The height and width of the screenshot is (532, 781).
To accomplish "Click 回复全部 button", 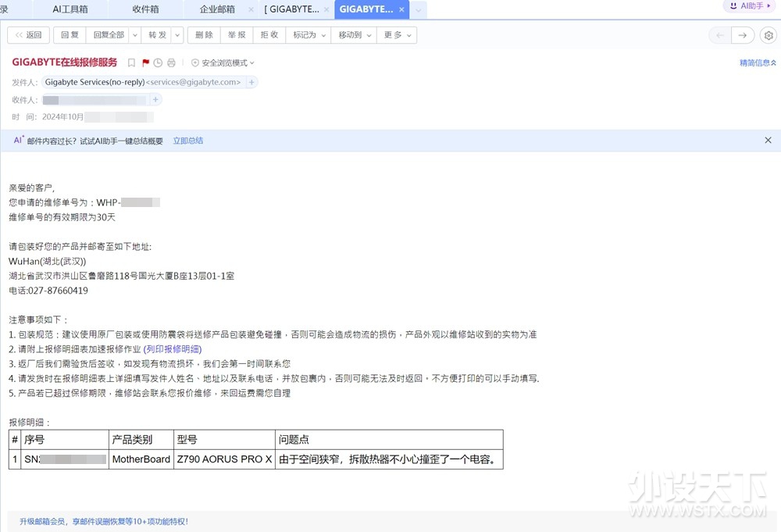I will pyautogui.click(x=108, y=35).
